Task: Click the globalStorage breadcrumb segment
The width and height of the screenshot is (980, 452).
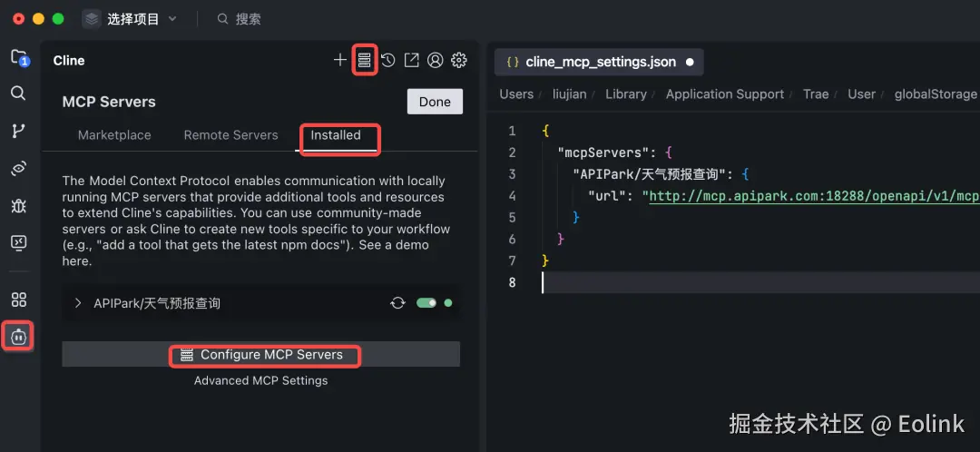Action: [936, 94]
